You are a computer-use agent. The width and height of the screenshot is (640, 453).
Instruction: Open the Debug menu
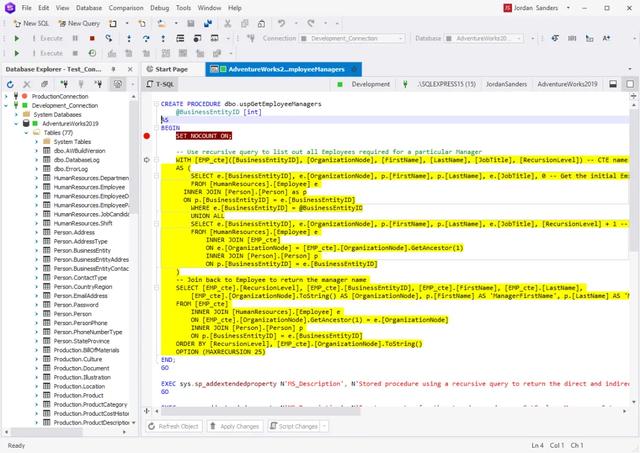point(160,8)
